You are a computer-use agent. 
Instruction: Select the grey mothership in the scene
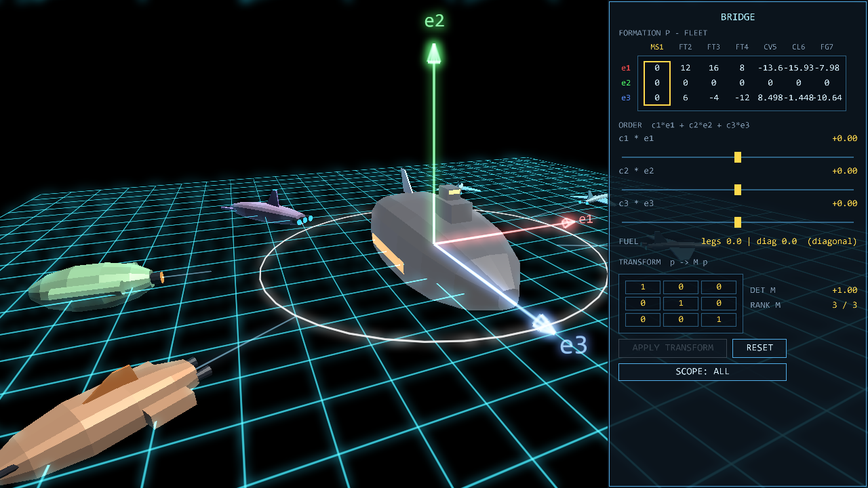(x=444, y=247)
